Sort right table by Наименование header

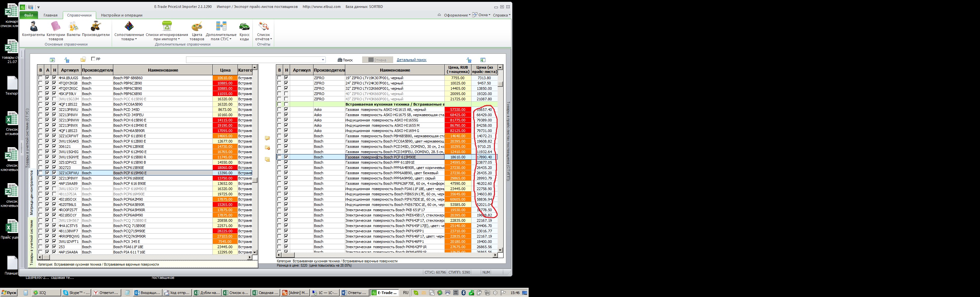click(395, 70)
